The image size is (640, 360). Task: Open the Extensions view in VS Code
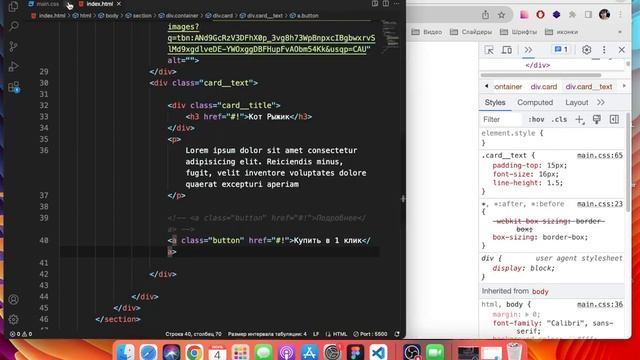coord(13,87)
